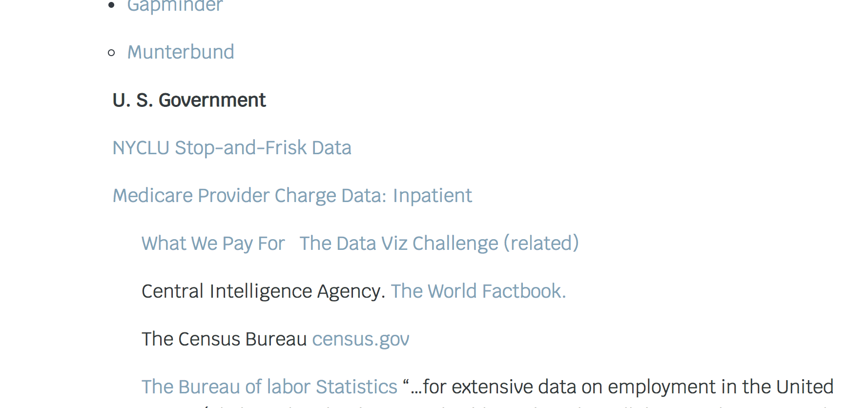Open the Gapminder link
This screenshot has height=408, width=868.
coord(175,6)
